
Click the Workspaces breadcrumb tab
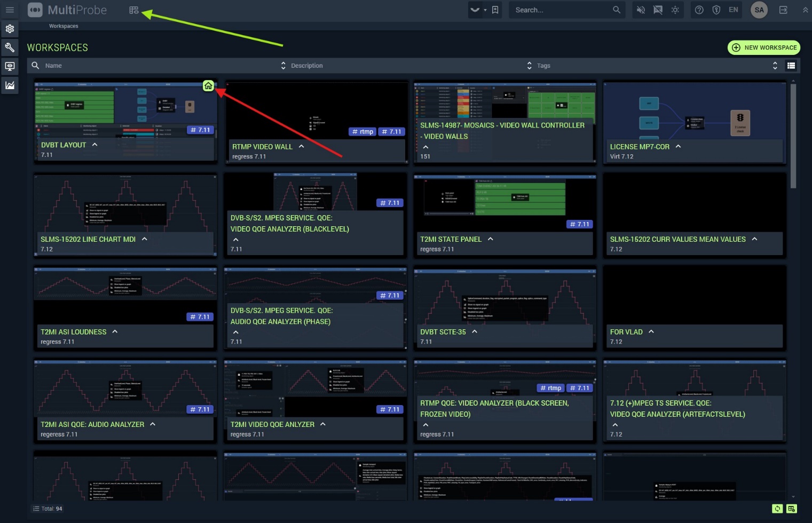click(x=64, y=26)
